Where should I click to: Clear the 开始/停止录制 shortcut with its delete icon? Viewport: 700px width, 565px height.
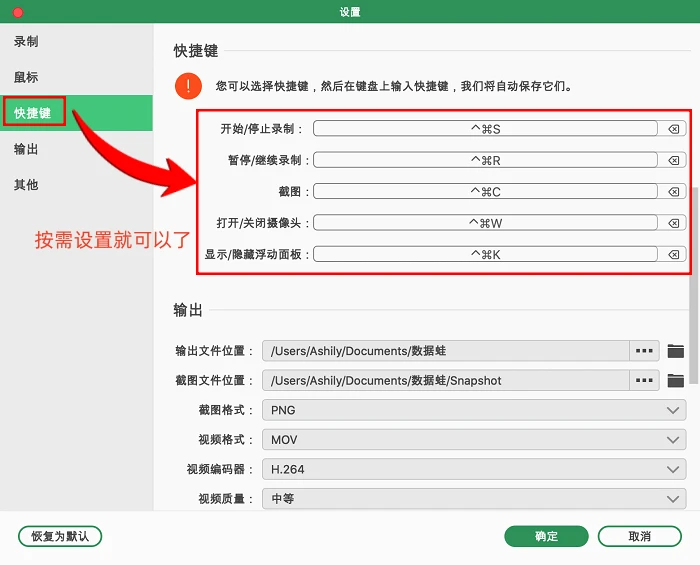tap(673, 129)
